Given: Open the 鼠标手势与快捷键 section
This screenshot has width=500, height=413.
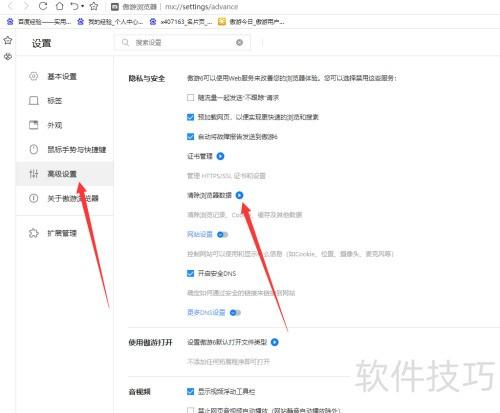Looking at the screenshot, I should pyautogui.click(x=65, y=149).
